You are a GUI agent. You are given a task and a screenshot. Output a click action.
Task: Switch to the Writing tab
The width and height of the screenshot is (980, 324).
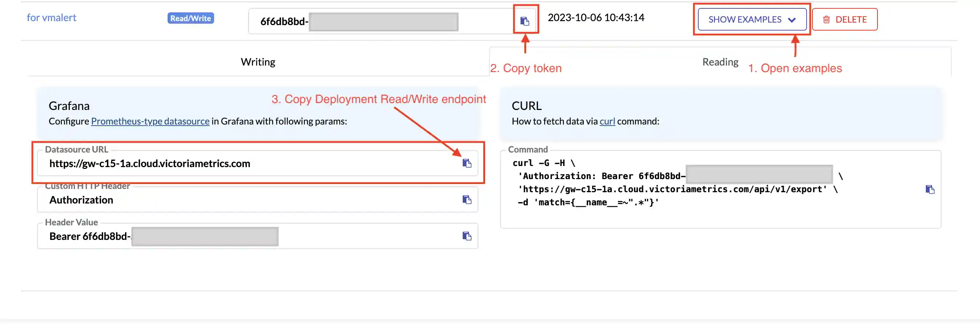(258, 62)
